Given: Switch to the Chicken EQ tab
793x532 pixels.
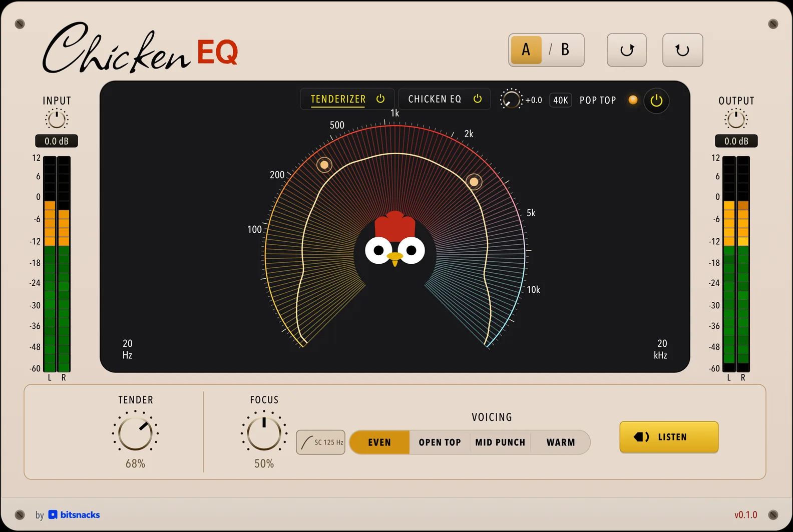Looking at the screenshot, I should pyautogui.click(x=435, y=99).
